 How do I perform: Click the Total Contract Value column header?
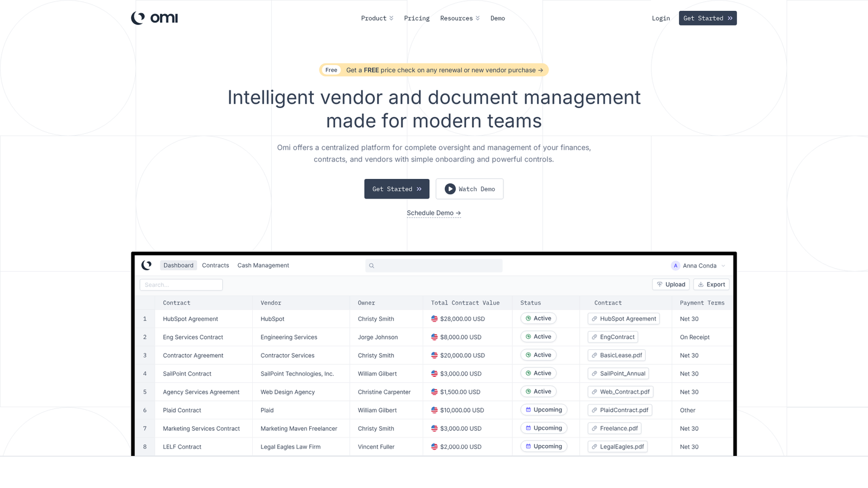click(465, 303)
